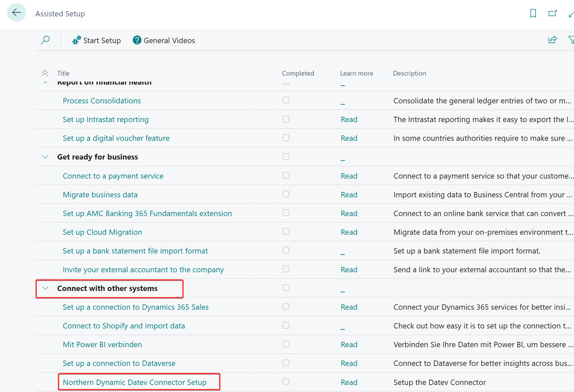Open Connect to Shopify and import data

[124, 326]
